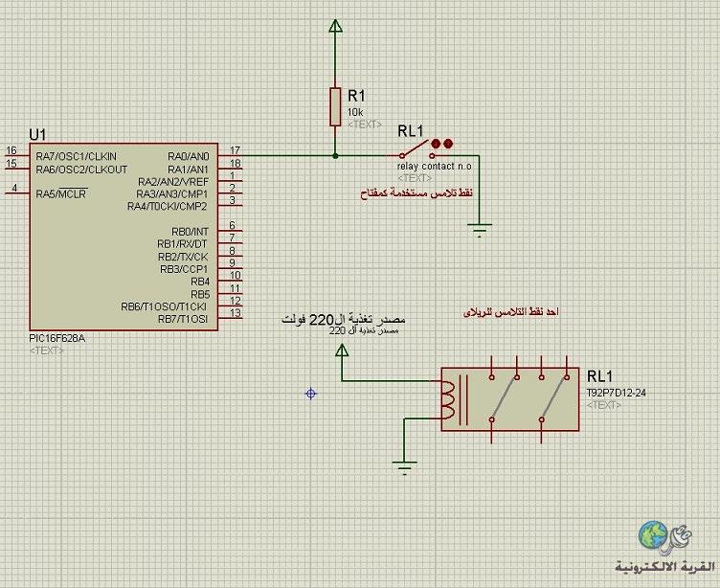Click the 'relay contact n.o' label

point(435,166)
